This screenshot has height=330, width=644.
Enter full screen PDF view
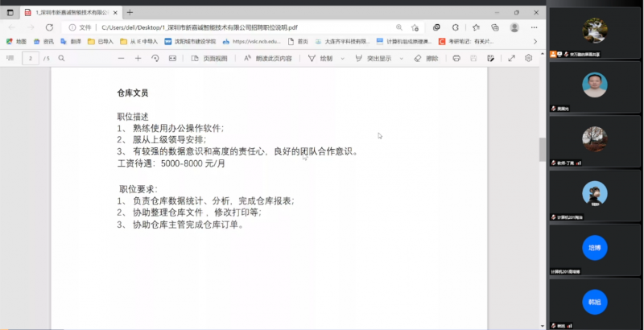pyautogui.click(x=511, y=58)
